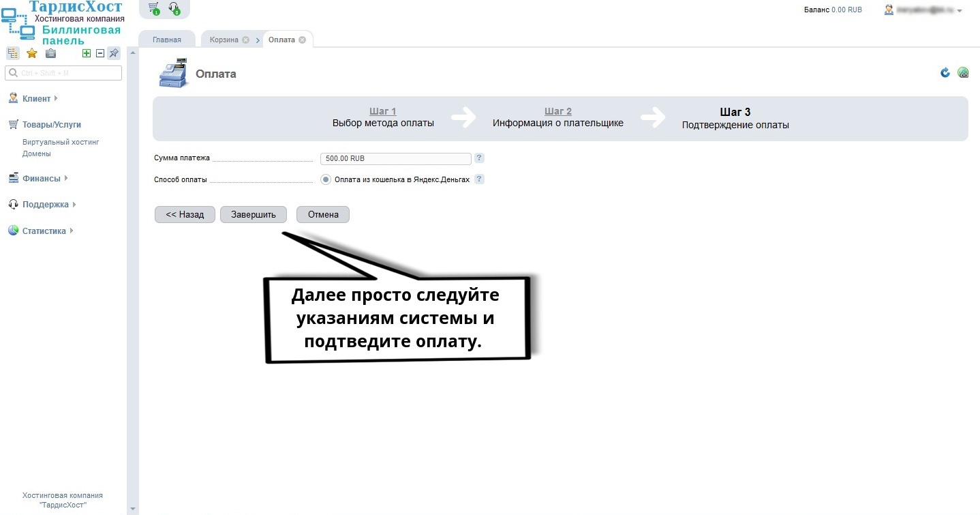Click the Завершить button
Viewport: 980px width, 515px height.
pos(254,214)
